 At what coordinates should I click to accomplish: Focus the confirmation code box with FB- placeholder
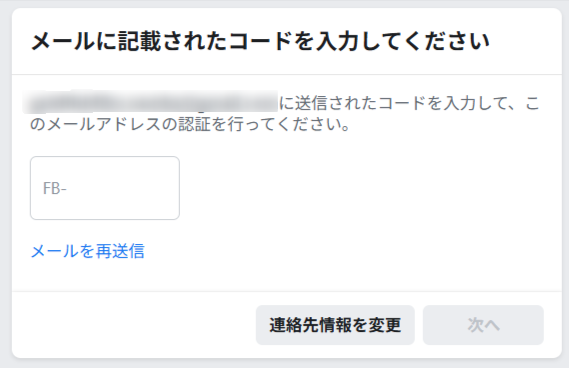click(105, 188)
